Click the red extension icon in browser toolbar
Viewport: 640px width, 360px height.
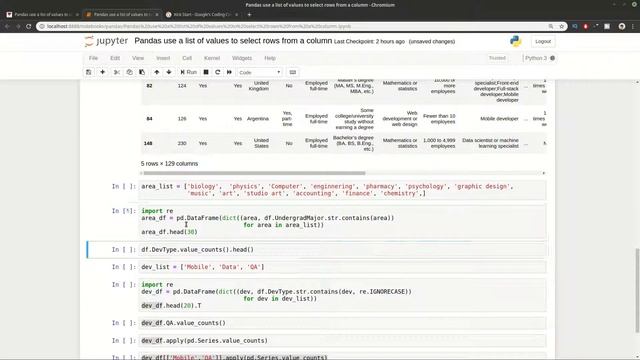pyautogui.click(x=585, y=26)
